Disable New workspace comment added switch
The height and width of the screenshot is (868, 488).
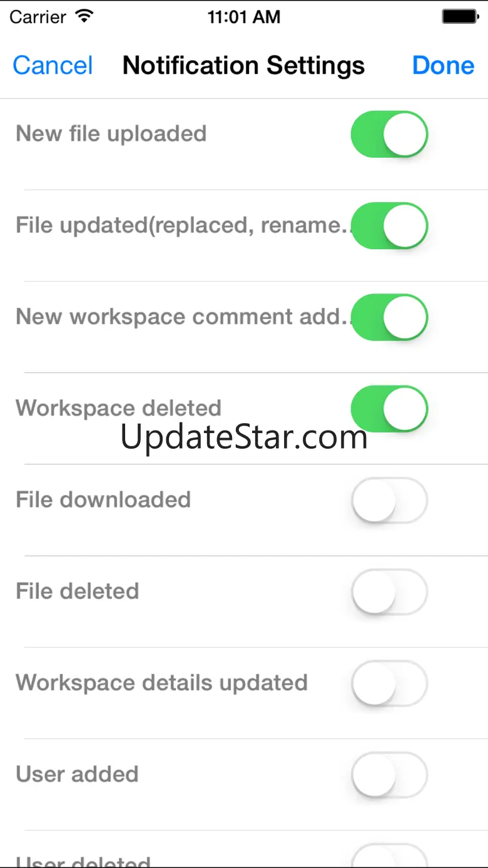tap(389, 317)
